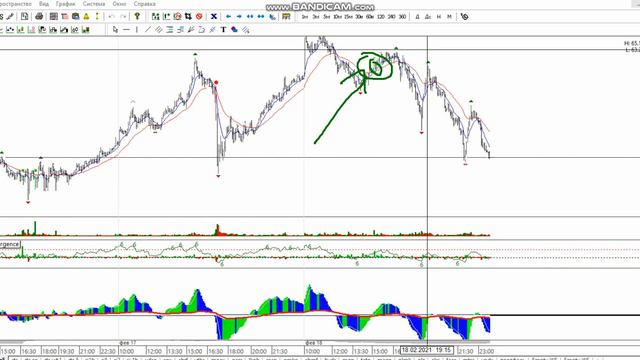Select the green horizontal levels tool

(169, 30)
